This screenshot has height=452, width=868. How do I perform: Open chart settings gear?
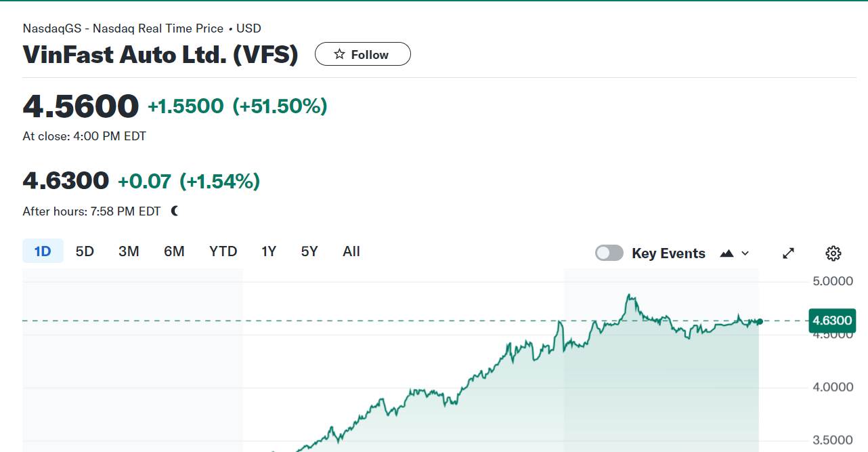pos(833,253)
